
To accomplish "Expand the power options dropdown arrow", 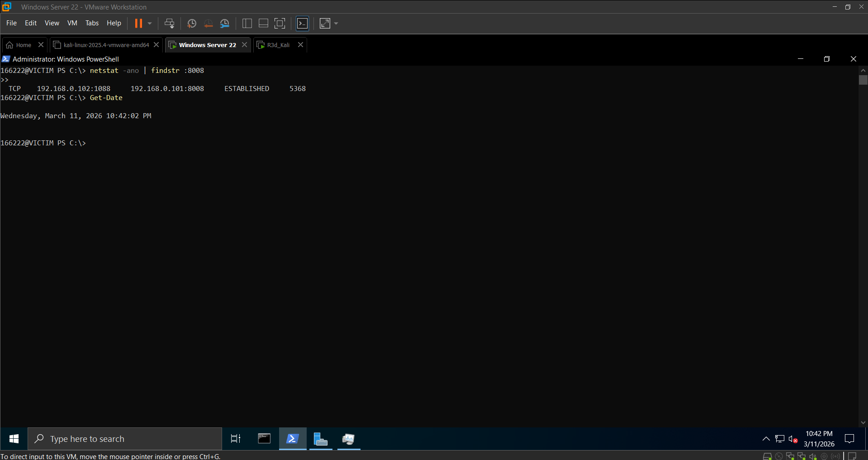I will point(150,23).
